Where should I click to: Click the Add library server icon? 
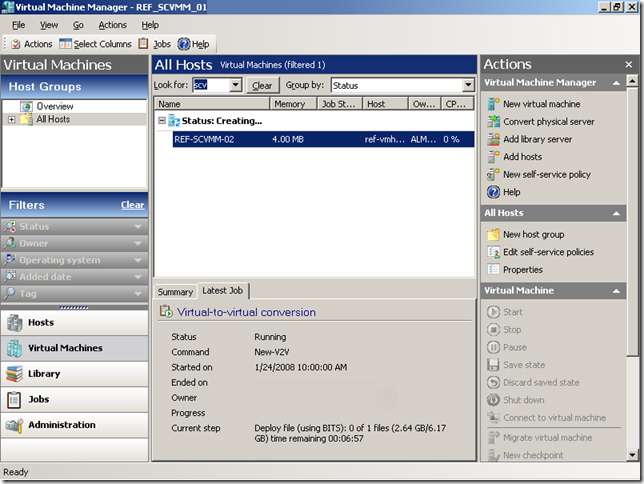493,139
